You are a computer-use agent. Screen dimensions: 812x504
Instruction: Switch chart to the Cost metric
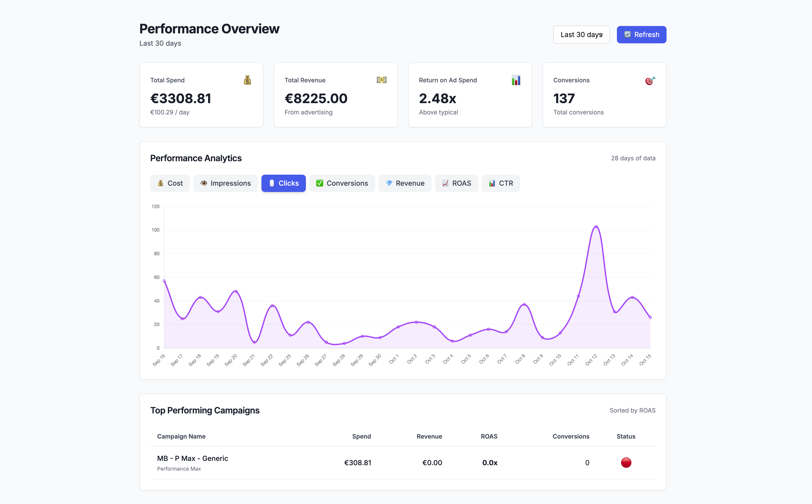tap(170, 183)
